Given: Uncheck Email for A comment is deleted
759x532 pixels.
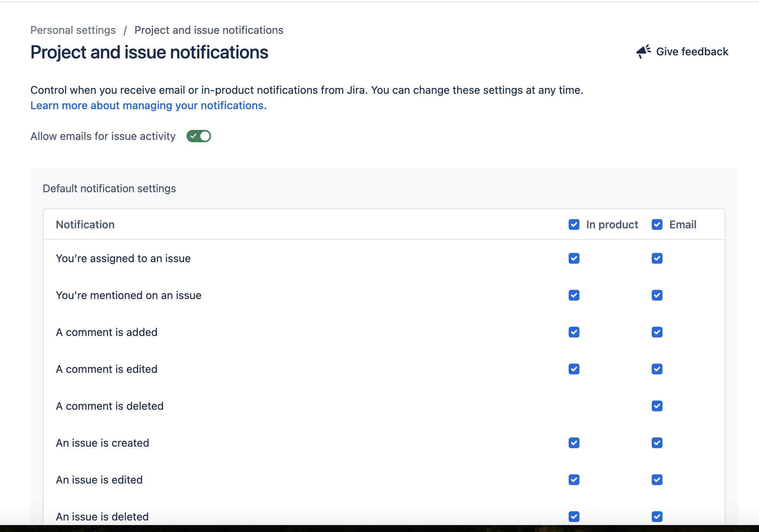Looking at the screenshot, I should pyautogui.click(x=657, y=406).
